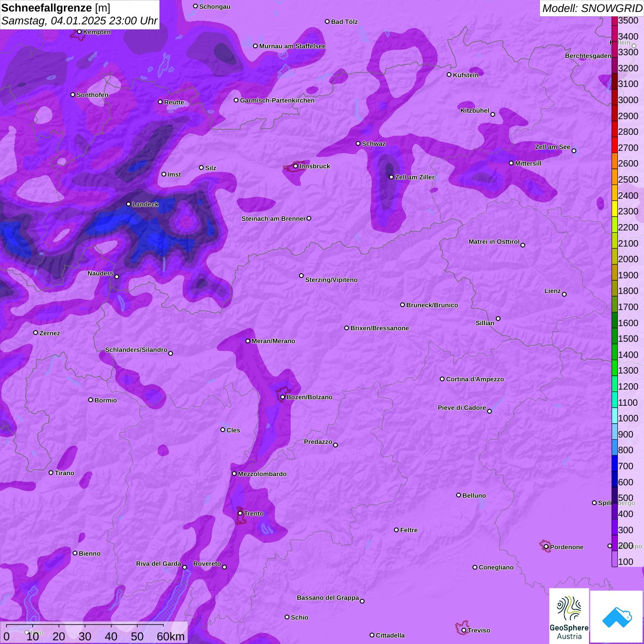Click the "Sterzing/Vipiteno" label
Image resolution: width=644 pixels, height=644 pixels.
point(332,280)
